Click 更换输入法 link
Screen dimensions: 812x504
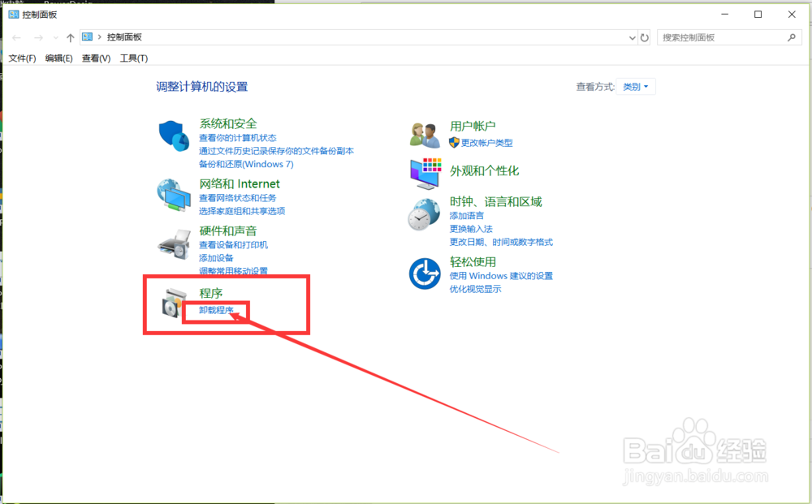(x=471, y=229)
